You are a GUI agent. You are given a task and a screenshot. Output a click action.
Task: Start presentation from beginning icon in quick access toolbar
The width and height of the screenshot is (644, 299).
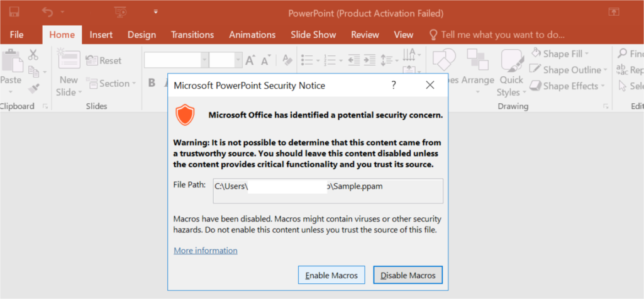[119, 13]
